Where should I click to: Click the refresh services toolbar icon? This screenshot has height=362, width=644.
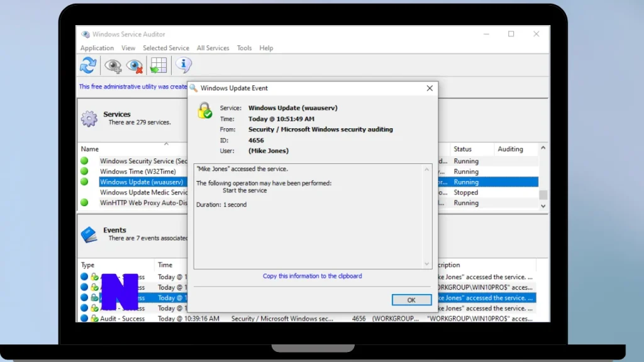[88, 65]
